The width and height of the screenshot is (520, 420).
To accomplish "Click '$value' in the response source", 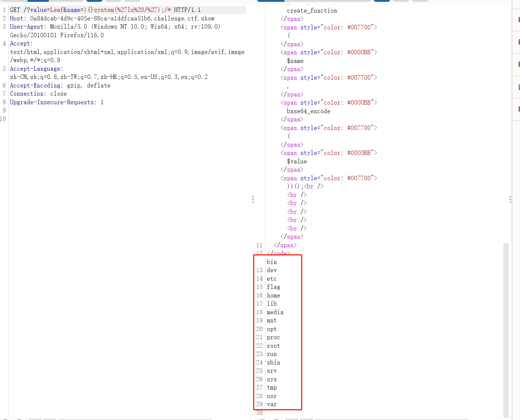I will tap(297, 162).
